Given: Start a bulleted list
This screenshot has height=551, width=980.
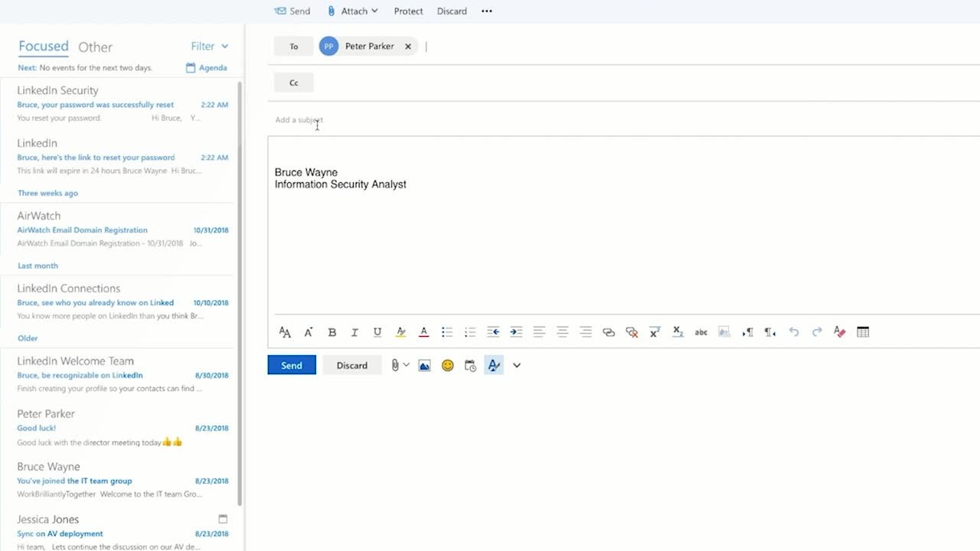Looking at the screenshot, I should pos(447,332).
